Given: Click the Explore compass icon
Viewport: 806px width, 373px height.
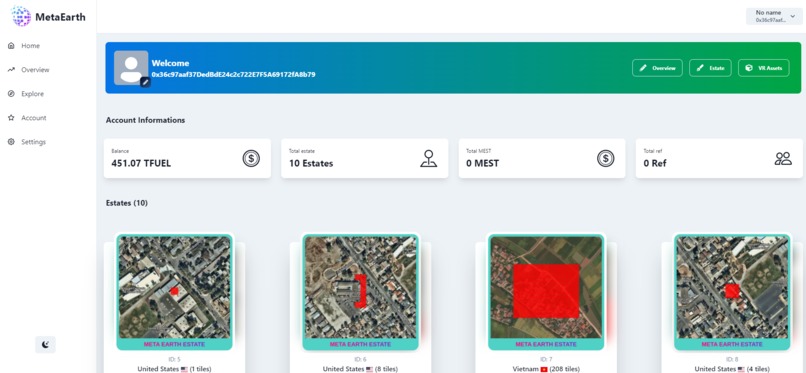Looking at the screenshot, I should tap(11, 94).
